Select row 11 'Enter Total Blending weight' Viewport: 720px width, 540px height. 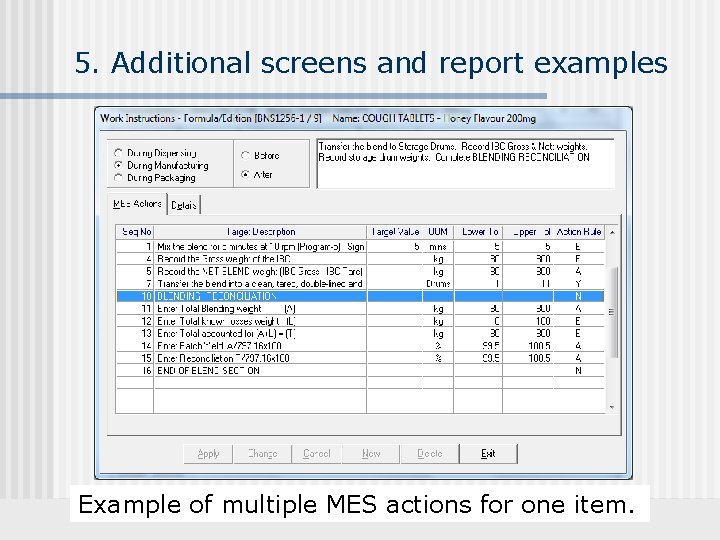(360, 309)
